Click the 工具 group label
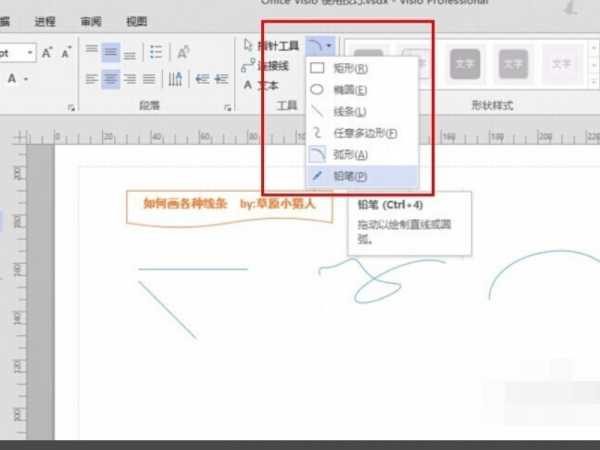This screenshot has width=600, height=450. [287, 106]
